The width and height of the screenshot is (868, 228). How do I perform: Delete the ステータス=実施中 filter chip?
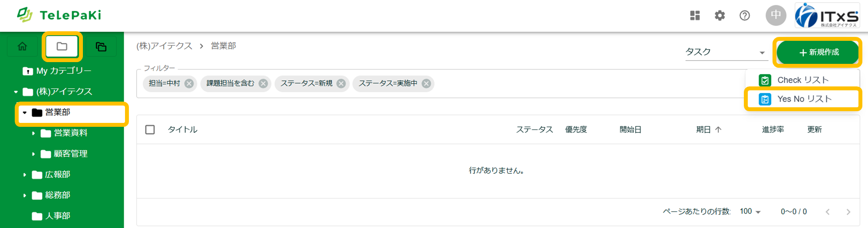click(426, 83)
